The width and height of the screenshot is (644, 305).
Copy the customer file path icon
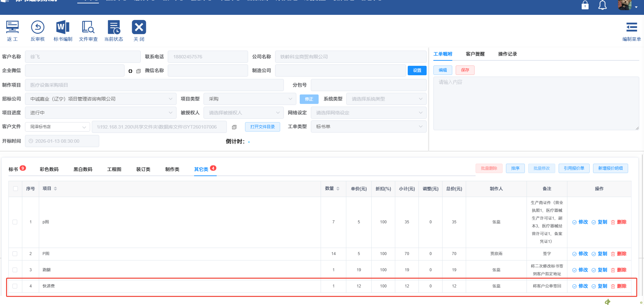click(234, 127)
